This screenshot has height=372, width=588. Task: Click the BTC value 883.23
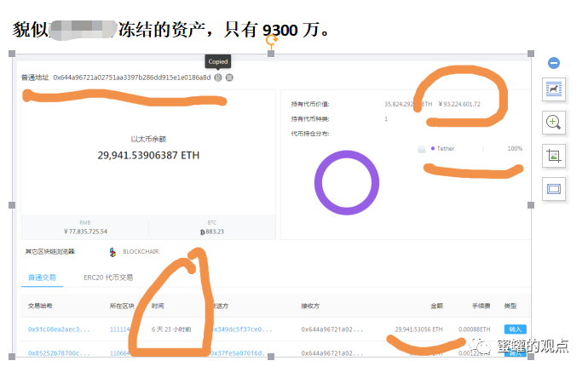pyautogui.click(x=212, y=232)
